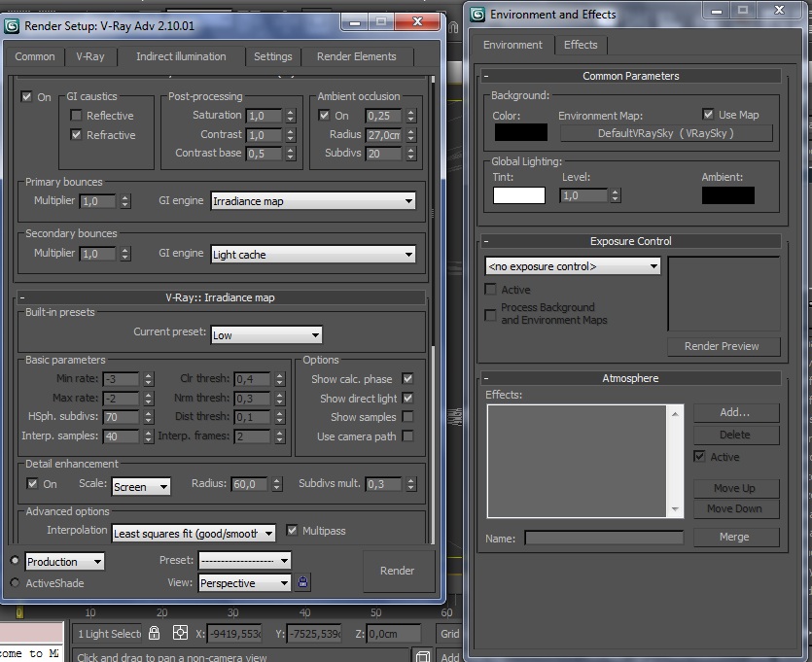
Task: Toggle the selection lock icon in status bar
Action: point(154,633)
